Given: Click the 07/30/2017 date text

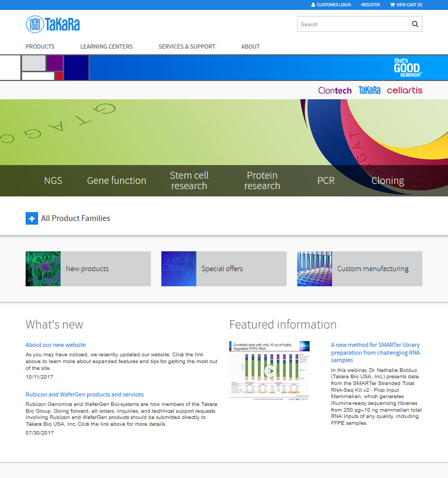Looking at the screenshot, I should tap(40, 433).
